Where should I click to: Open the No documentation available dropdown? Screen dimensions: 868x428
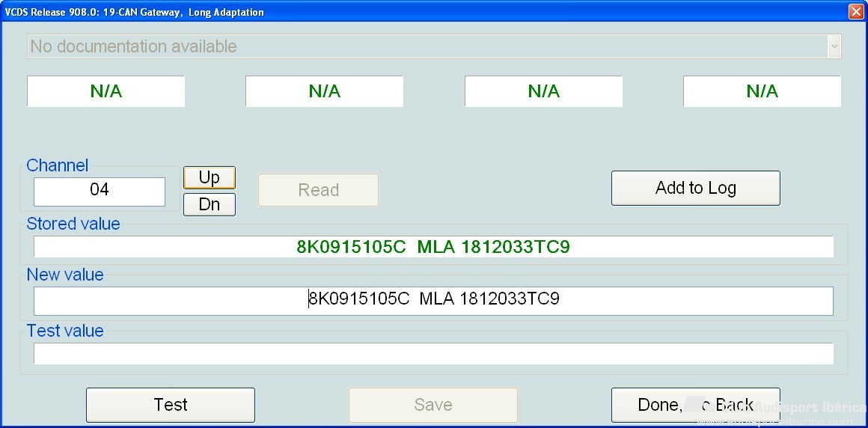(x=427, y=46)
